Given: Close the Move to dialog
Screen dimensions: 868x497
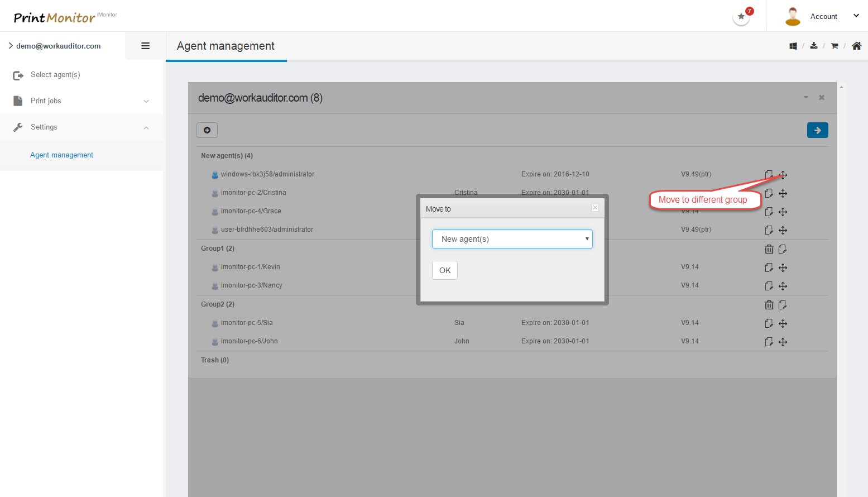Looking at the screenshot, I should click(x=595, y=208).
